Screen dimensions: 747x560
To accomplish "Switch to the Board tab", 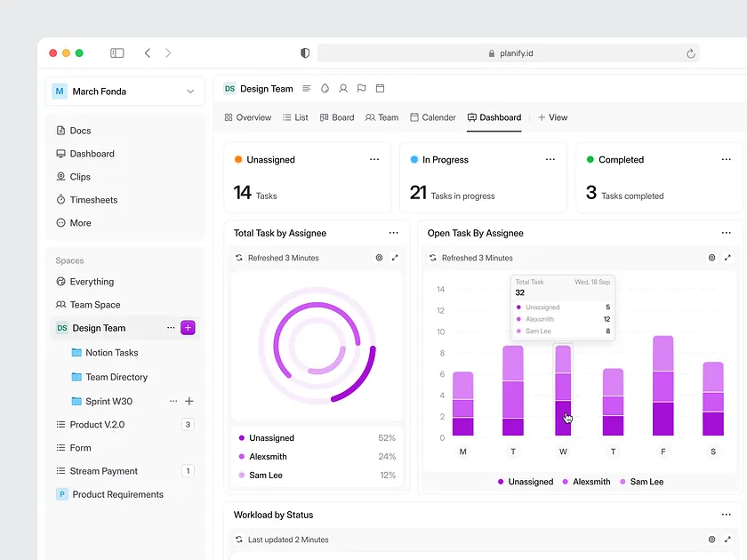I will (x=337, y=117).
